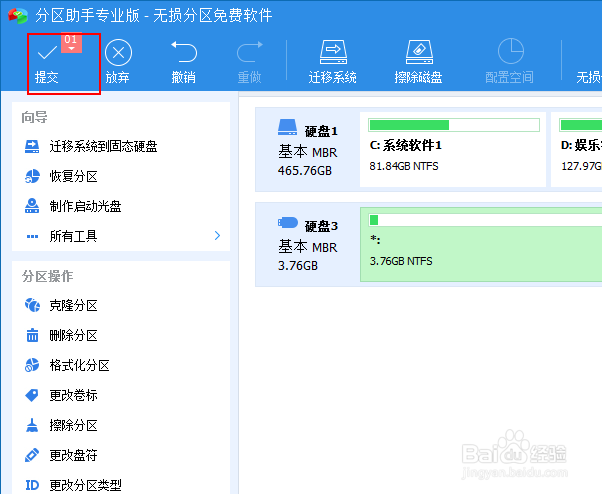The width and height of the screenshot is (602, 494).
Task: Choose 更改卷标 operation label
Action: pos(73,395)
